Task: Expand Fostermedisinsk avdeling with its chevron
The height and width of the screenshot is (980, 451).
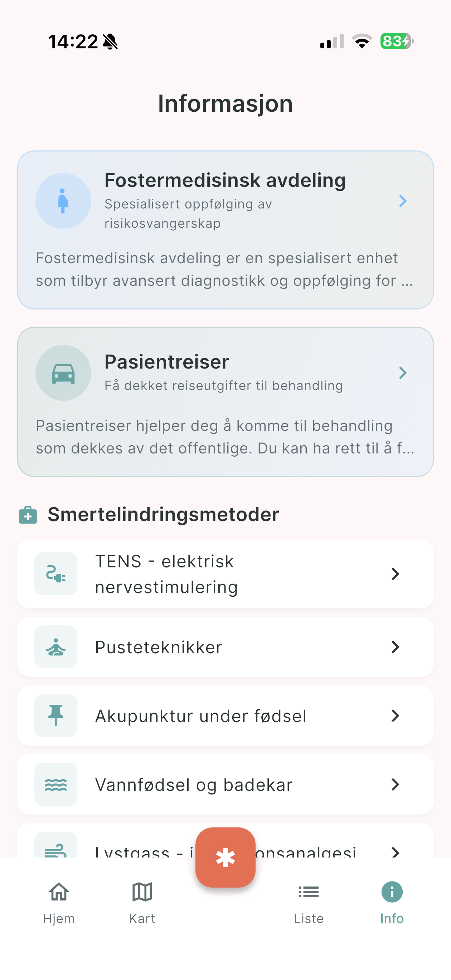Action: pyautogui.click(x=403, y=201)
